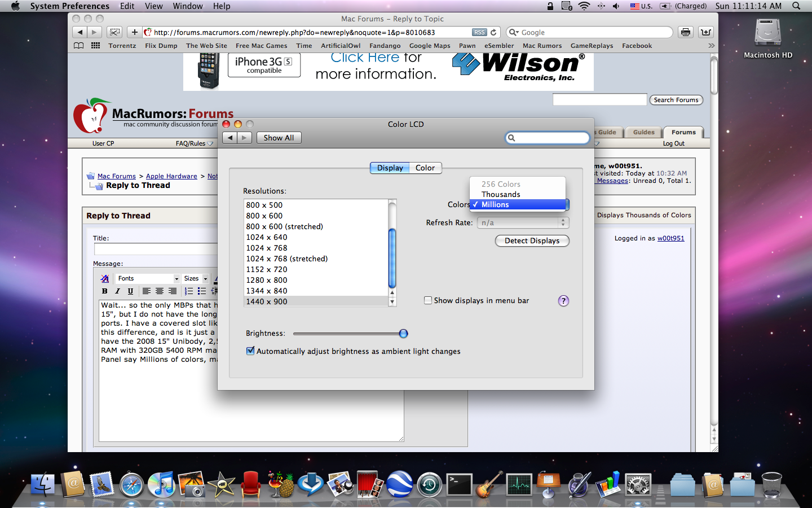Open the View menu

(154, 6)
